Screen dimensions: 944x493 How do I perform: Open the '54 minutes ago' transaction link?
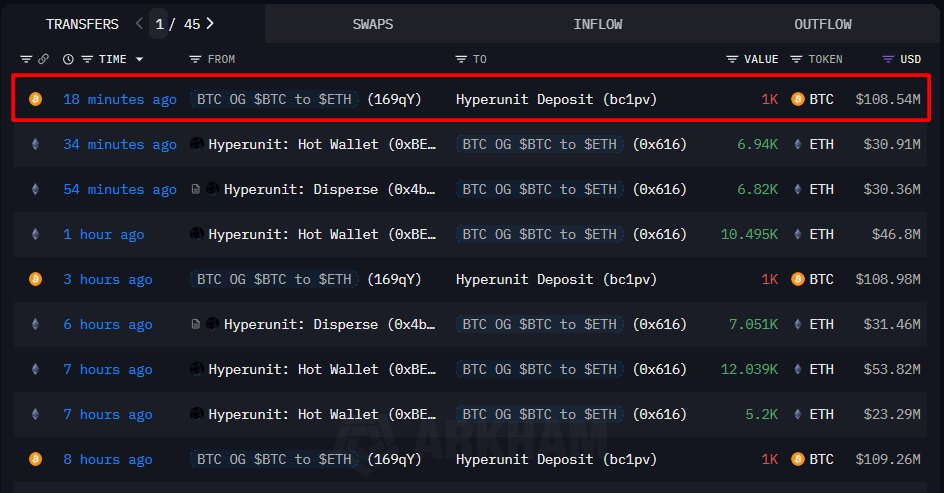click(120, 190)
